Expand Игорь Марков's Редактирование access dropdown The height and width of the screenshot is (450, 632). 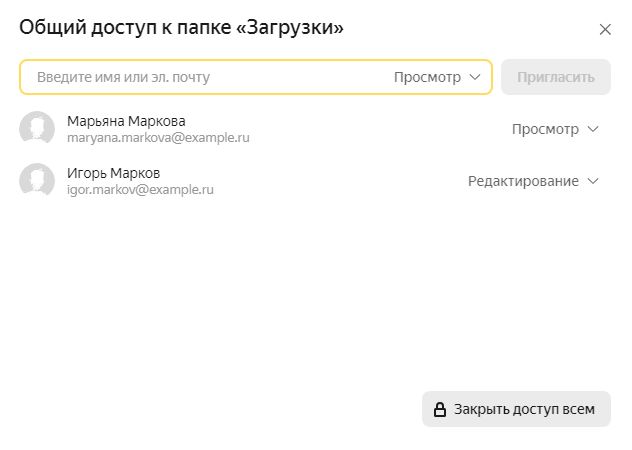[523, 181]
